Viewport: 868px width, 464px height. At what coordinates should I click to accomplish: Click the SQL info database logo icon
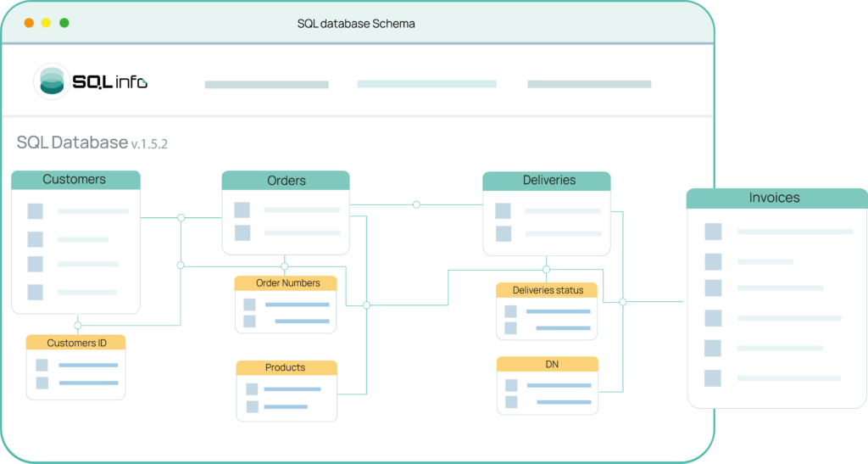[x=52, y=81]
